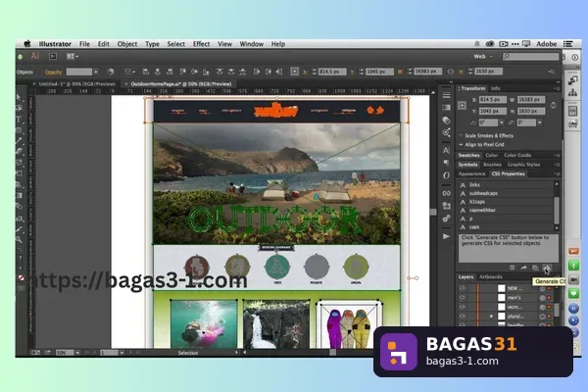Screen dimensions: 588x392
Task: Open the shear angle dropdown in Transform
Action: [540, 122]
